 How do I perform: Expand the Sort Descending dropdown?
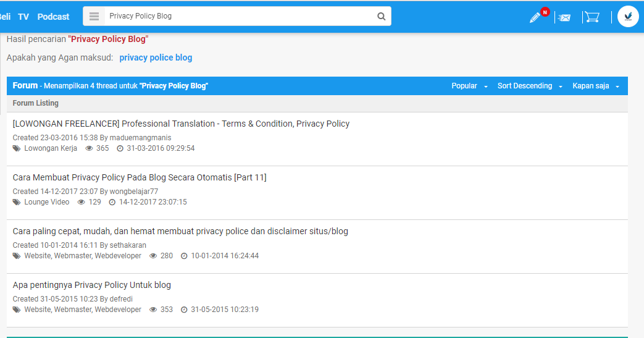[530, 86]
